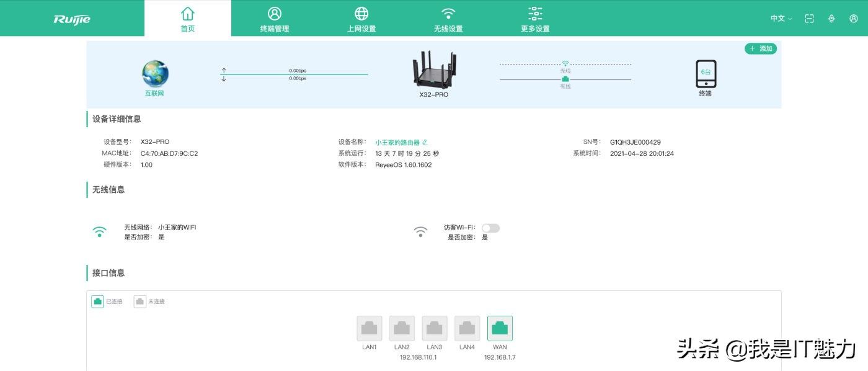Click the scan icon in the top bar

[x=809, y=19]
